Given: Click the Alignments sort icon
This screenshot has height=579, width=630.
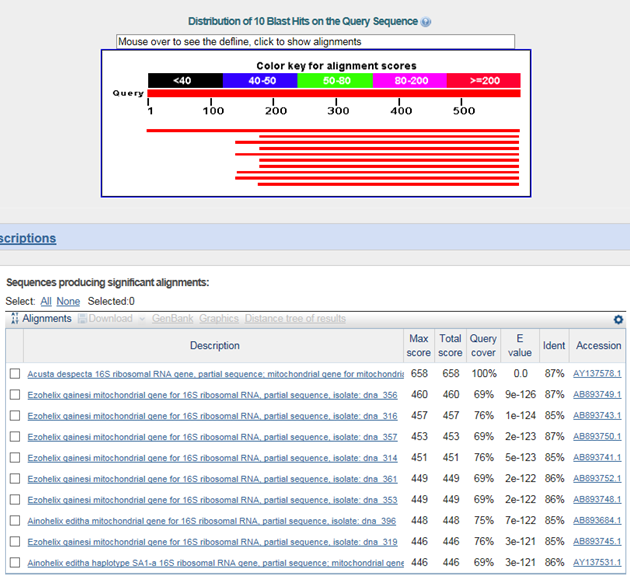Looking at the screenshot, I should click(x=15, y=319).
